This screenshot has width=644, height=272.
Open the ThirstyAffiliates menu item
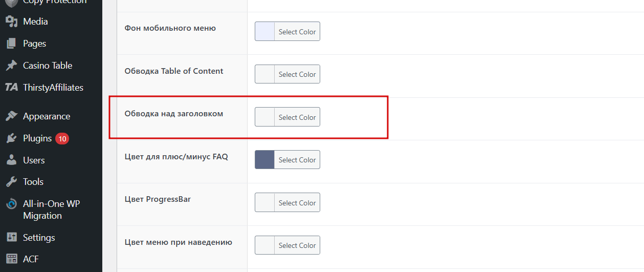pyautogui.click(x=53, y=88)
